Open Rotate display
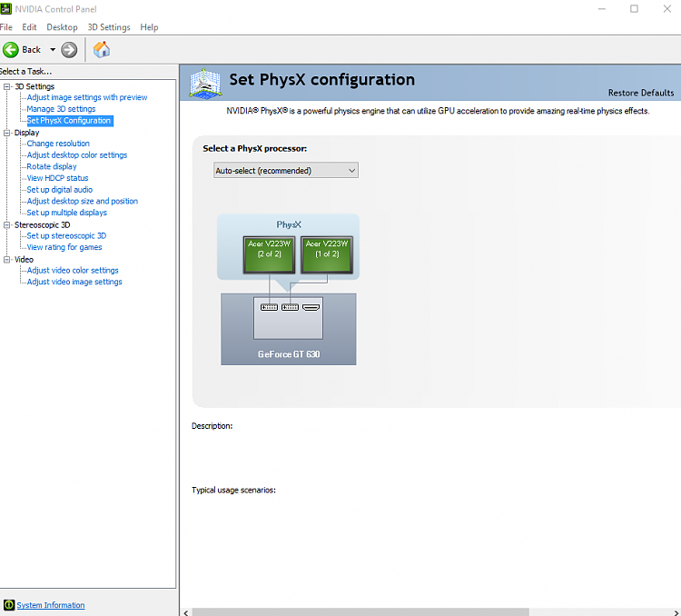Screen dimensions: 681x616 click(51, 166)
